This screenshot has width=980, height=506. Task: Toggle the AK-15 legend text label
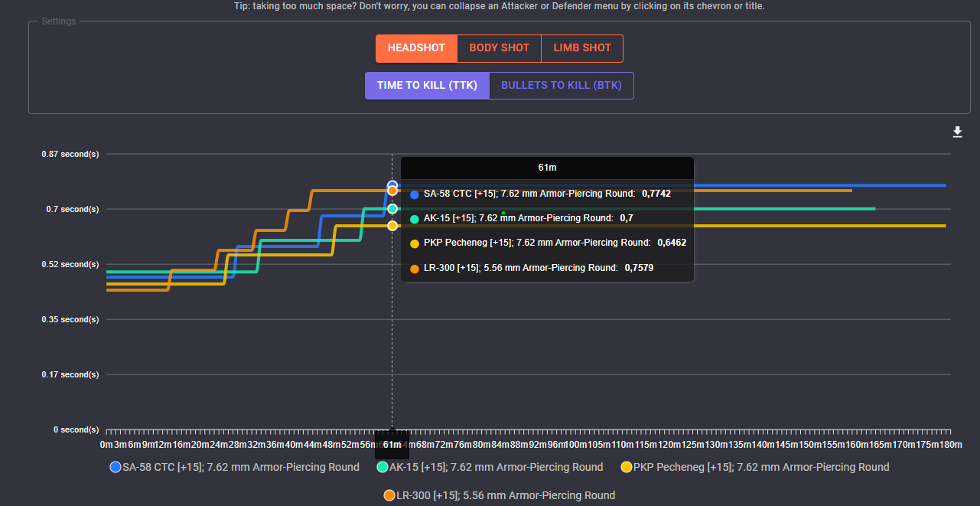497,467
